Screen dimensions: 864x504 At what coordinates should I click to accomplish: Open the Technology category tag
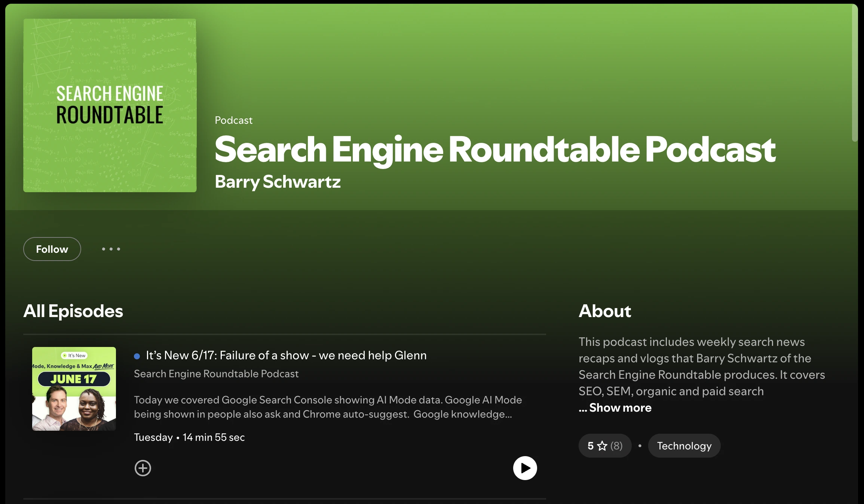[684, 446]
